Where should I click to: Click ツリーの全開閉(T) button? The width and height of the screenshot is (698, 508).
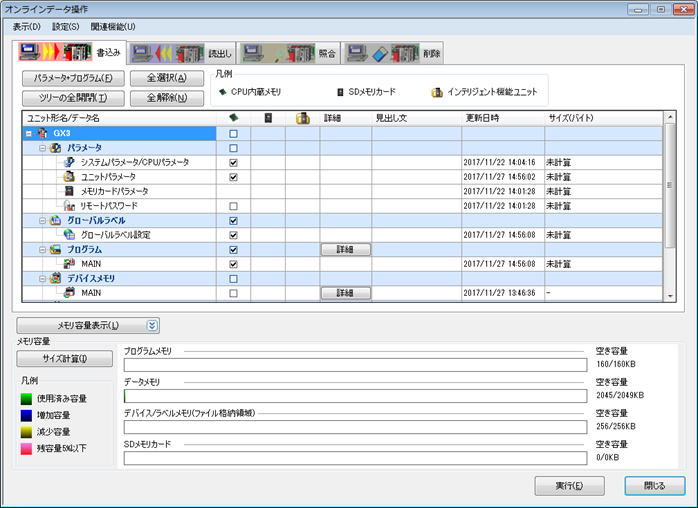click(73, 98)
